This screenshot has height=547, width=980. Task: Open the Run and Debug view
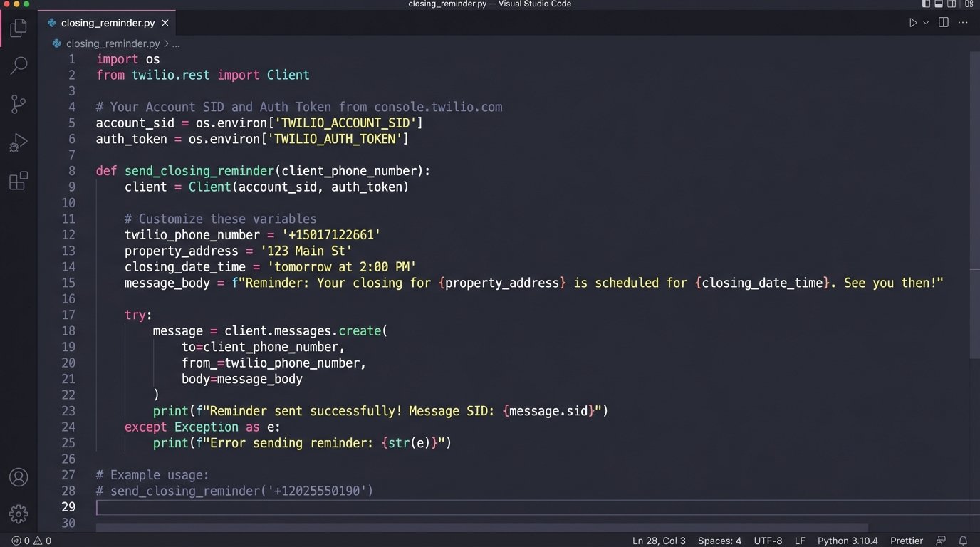pyautogui.click(x=19, y=142)
